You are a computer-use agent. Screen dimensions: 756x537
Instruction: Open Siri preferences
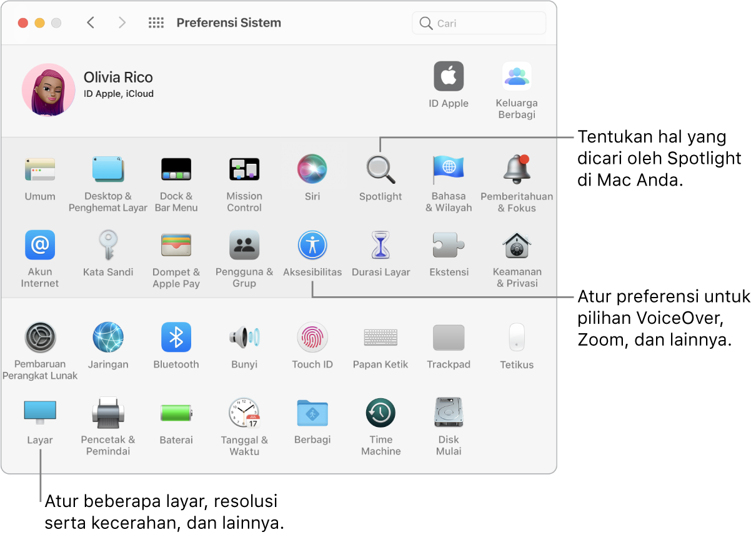tap(312, 170)
